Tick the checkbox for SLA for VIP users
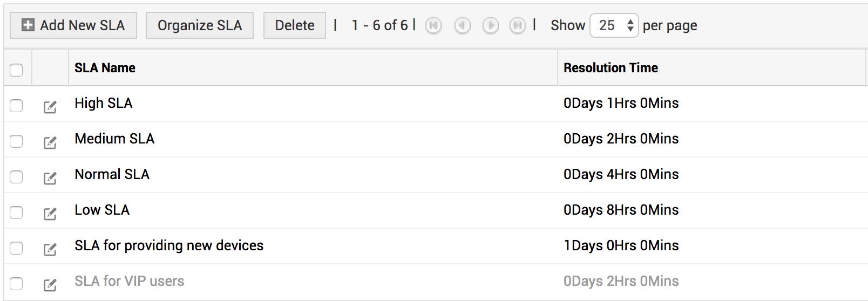Viewport: 868px width, 301px height. point(16,283)
